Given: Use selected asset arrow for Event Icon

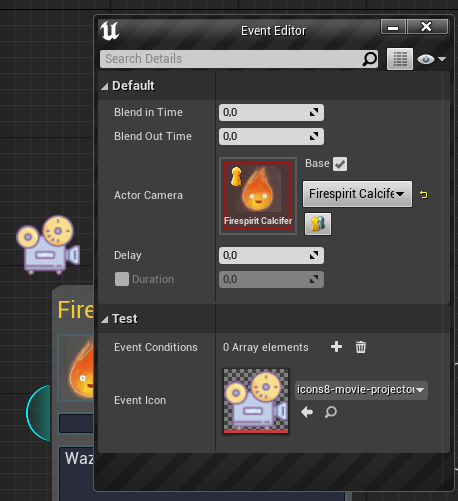Looking at the screenshot, I should [x=307, y=412].
